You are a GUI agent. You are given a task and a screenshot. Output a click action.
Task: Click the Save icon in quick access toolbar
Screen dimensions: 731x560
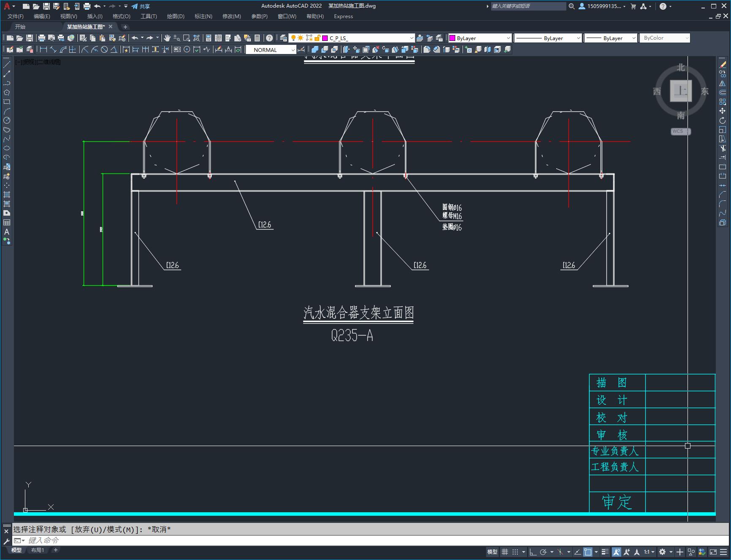(x=46, y=6)
